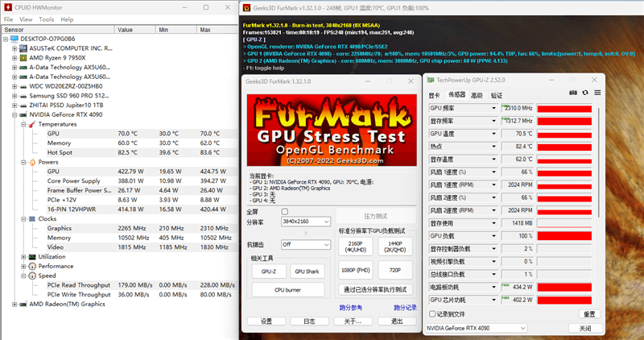
Task: Open the 跑分记录 link
Action: 405,308
